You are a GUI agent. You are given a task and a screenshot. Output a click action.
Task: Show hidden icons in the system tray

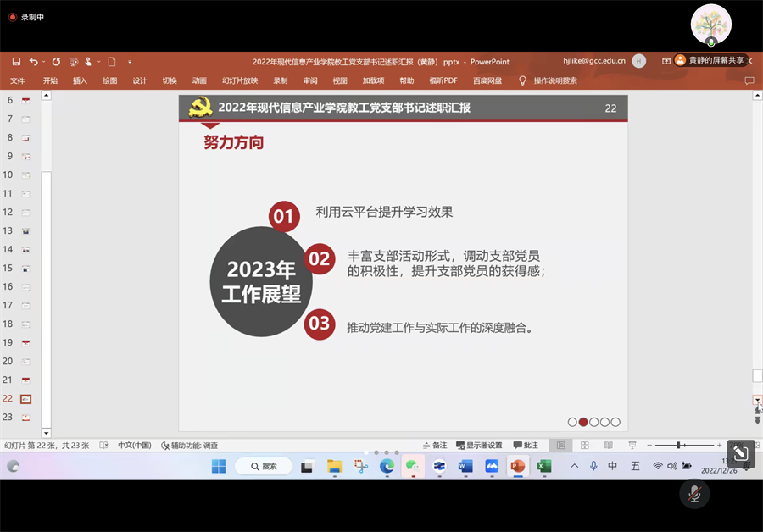click(x=574, y=466)
